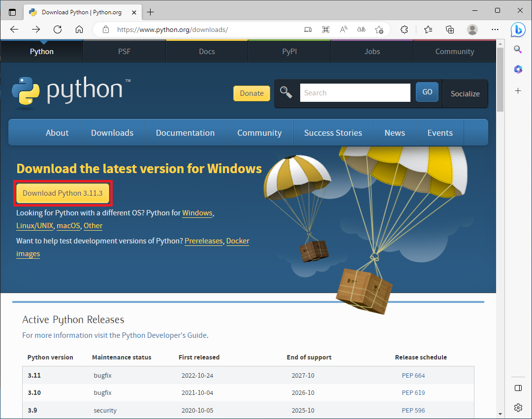Image resolution: width=532 pixels, height=419 pixels.
Task: Open the sidebar settings gear icon
Action: tap(518, 407)
